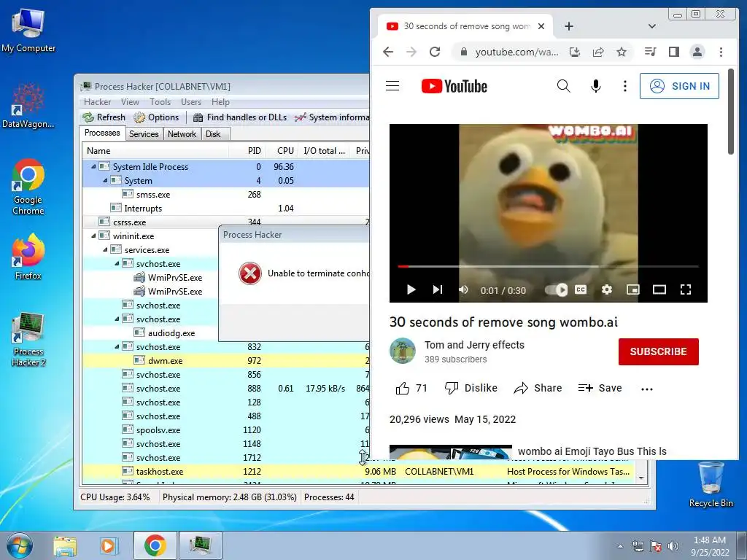Enable miniplayer mode

click(x=633, y=289)
